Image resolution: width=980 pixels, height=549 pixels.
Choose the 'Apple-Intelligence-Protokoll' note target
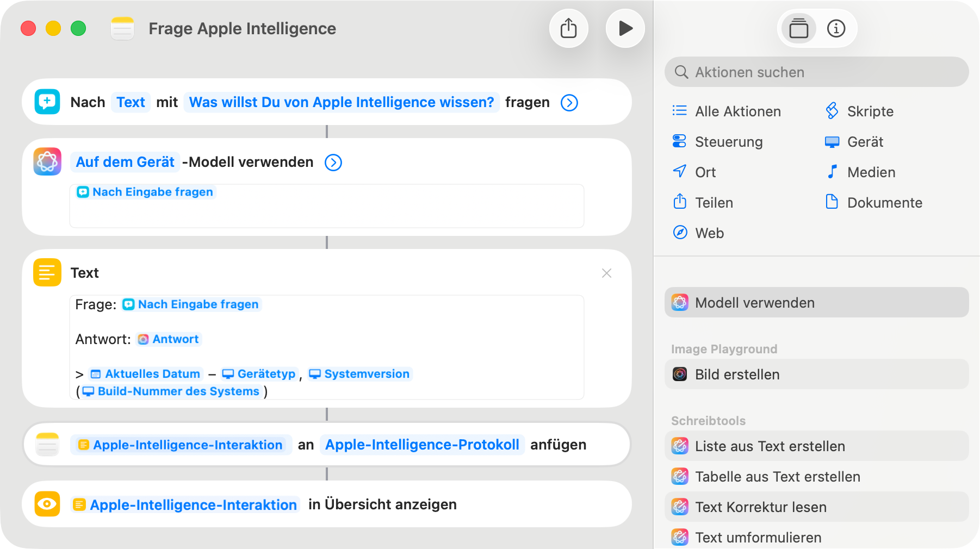point(422,445)
